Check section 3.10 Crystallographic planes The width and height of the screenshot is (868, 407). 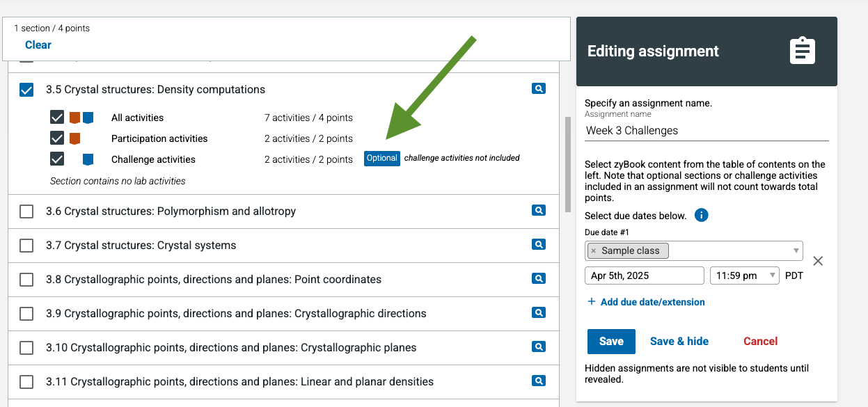coord(26,348)
